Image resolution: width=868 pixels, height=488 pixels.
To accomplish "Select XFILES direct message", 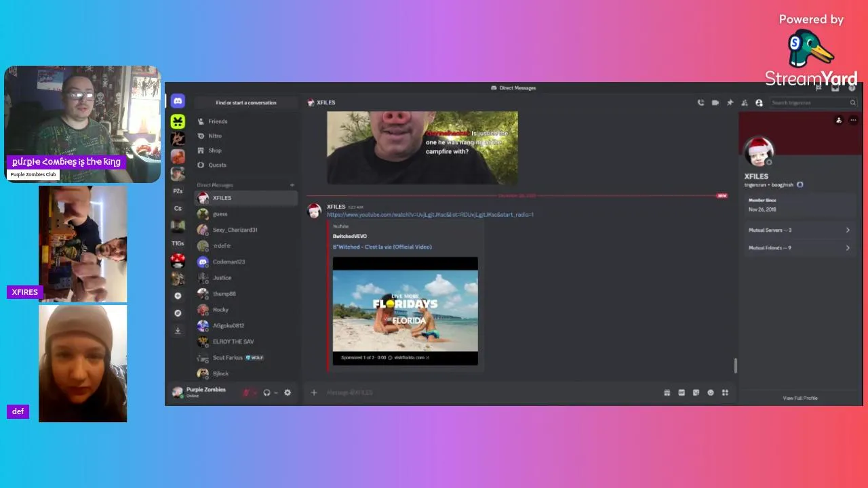I will [x=245, y=198].
